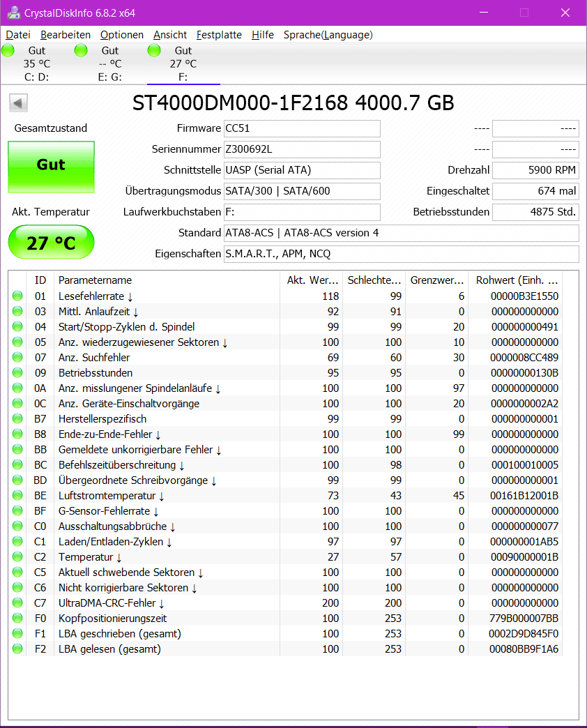587x728 pixels.
Task: Select the Start/Stopp-Zyklen d. Spindel row
Action: point(285,326)
